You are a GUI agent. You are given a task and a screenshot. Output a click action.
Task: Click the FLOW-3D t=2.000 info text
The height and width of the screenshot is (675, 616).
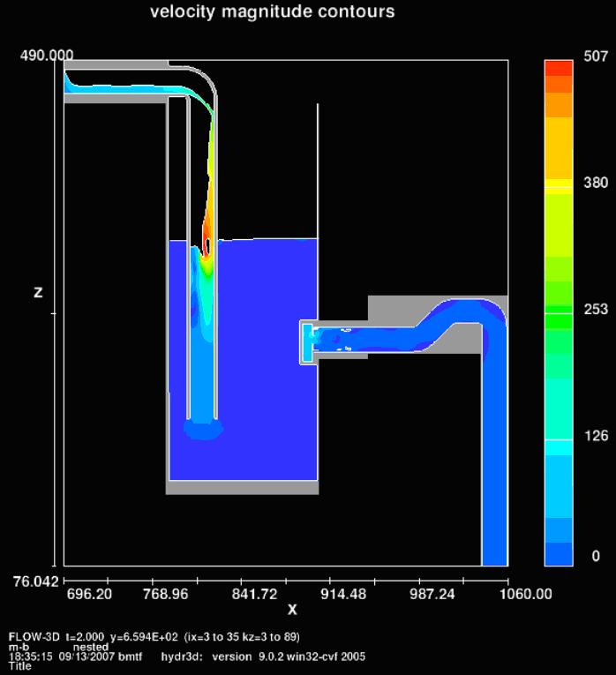click(56, 637)
